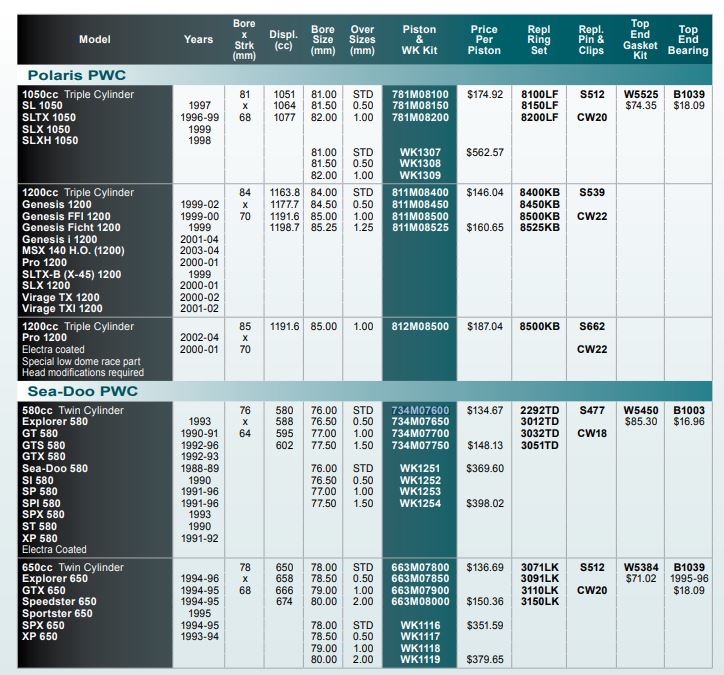The width and height of the screenshot is (724, 675).
Task: Click the price $136.69
Action: [x=485, y=567]
